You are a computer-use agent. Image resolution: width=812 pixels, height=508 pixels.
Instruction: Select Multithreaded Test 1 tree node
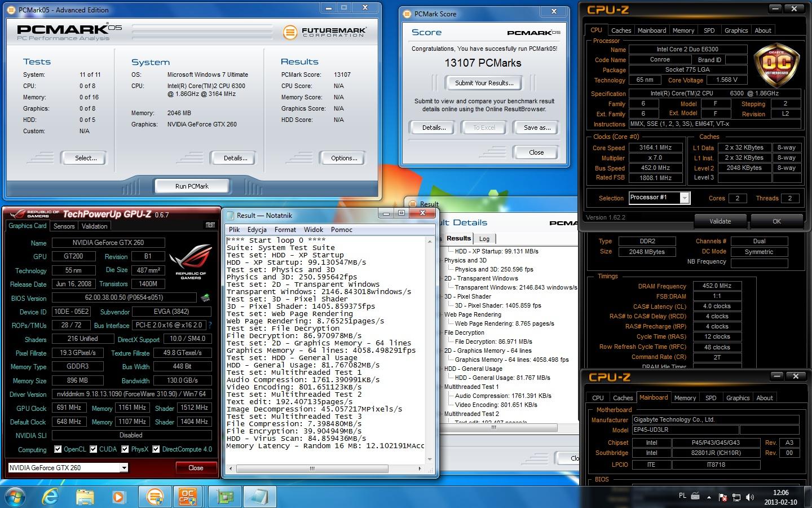pos(471,387)
